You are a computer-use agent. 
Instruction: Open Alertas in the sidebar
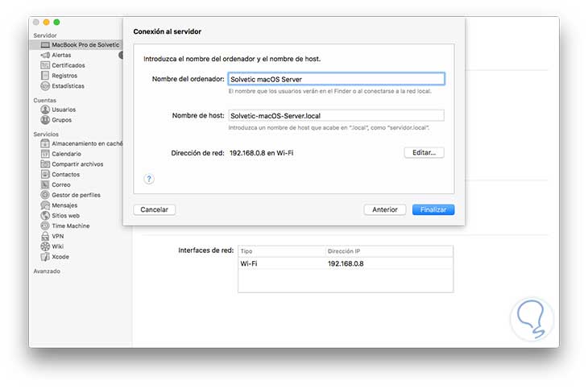(x=61, y=55)
